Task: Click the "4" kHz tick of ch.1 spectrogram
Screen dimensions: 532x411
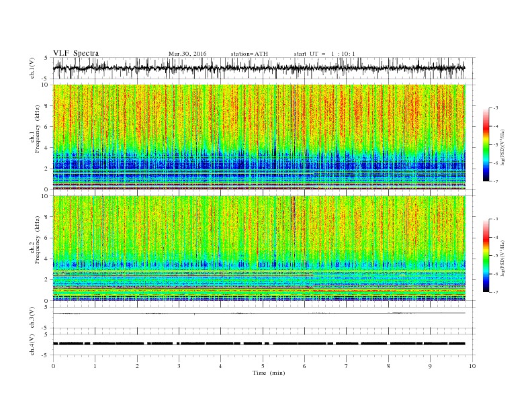Action: 47,148
